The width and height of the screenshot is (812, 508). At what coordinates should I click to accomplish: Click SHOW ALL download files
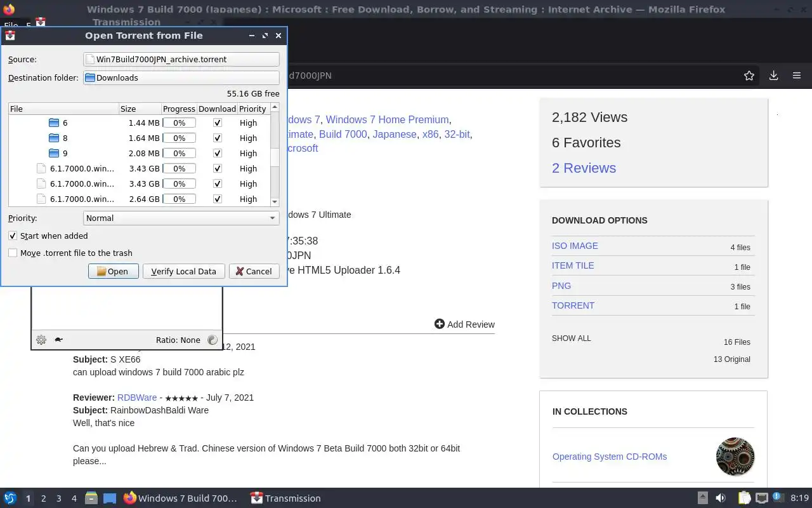[571, 338]
